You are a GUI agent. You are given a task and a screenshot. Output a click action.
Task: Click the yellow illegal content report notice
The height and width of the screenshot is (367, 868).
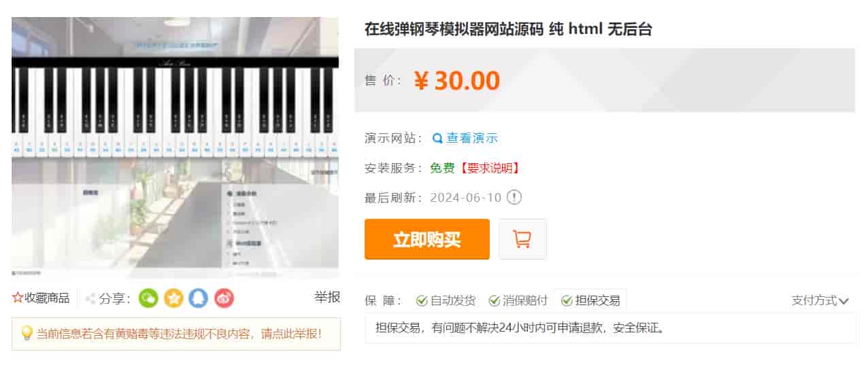[176, 334]
